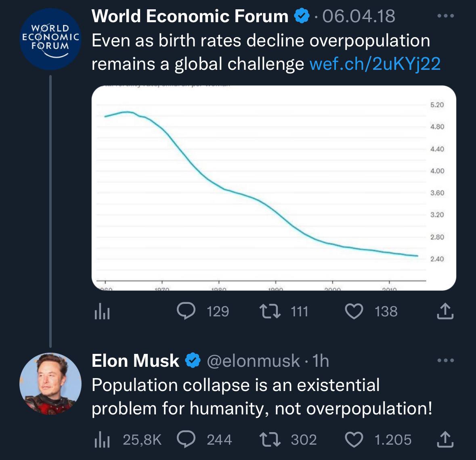
Task: Reply to the World Economic Forum tweet
Action: tap(187, 311)
